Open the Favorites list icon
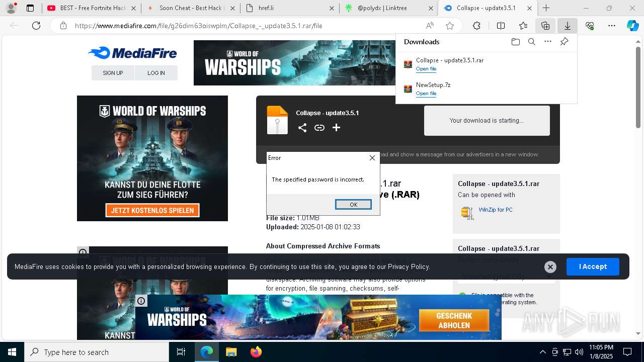 [x=523, y=26]
